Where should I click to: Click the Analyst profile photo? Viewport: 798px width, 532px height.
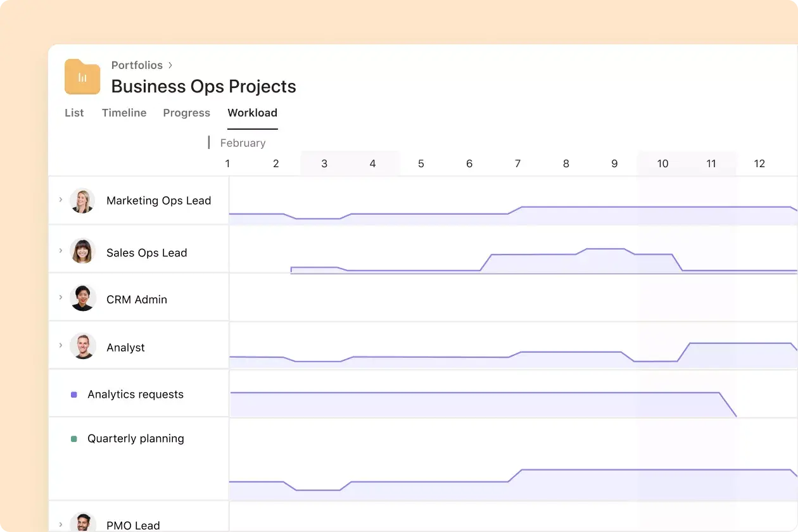pyautogui.click(x=83, y=346)
